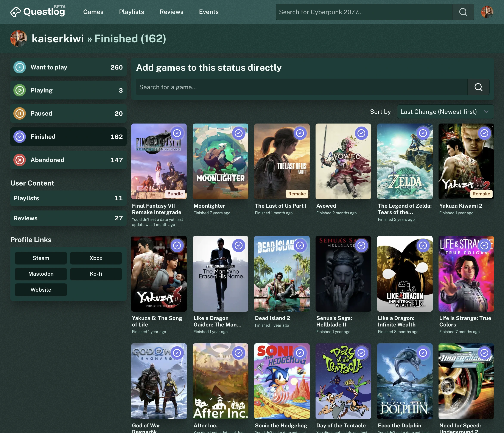Click 'Finished 7 years ago' under Moonlighter
The width and height of the screenshot is (504, 433).
tap(212, 213)
